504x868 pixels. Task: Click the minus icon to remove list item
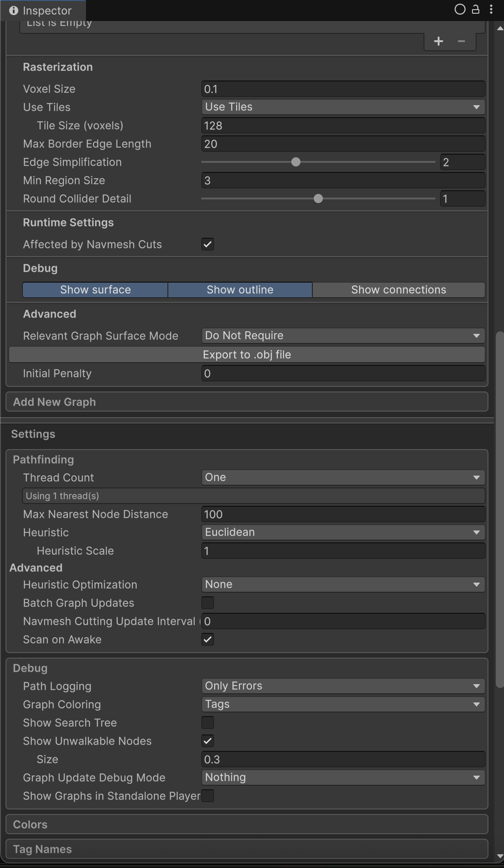[461, 42]
